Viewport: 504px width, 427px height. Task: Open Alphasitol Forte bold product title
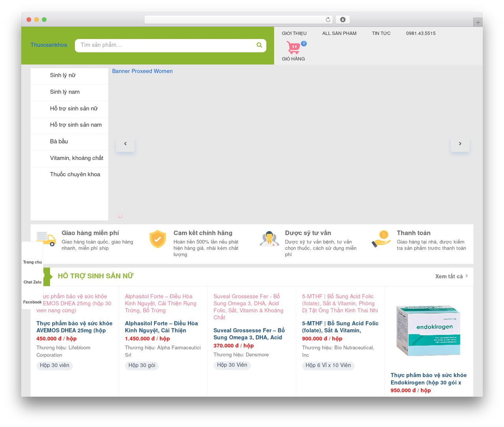[x=161, y=327]
